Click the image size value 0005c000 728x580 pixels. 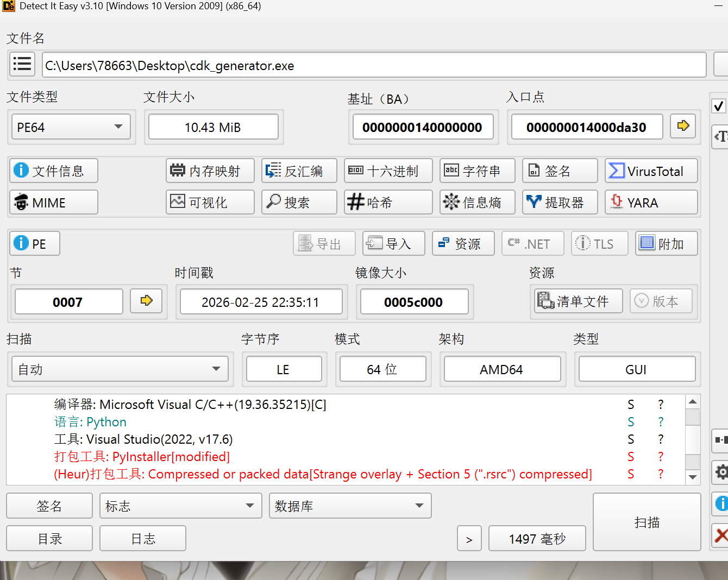pos(414,301)
